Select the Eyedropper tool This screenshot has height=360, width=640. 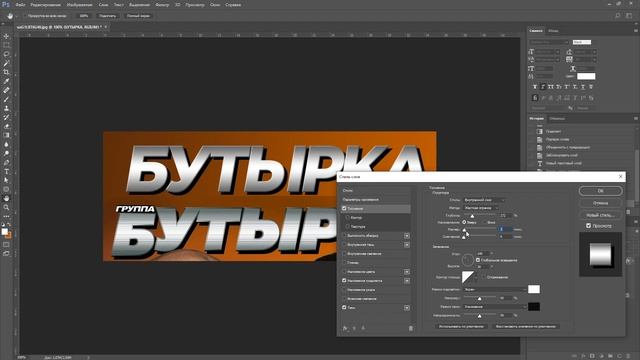6,81
